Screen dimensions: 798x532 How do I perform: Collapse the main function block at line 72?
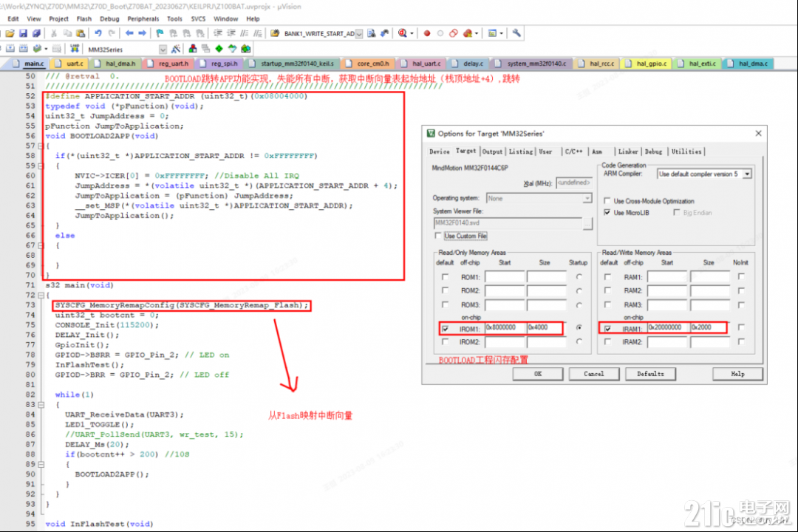(x=41, y=296)
